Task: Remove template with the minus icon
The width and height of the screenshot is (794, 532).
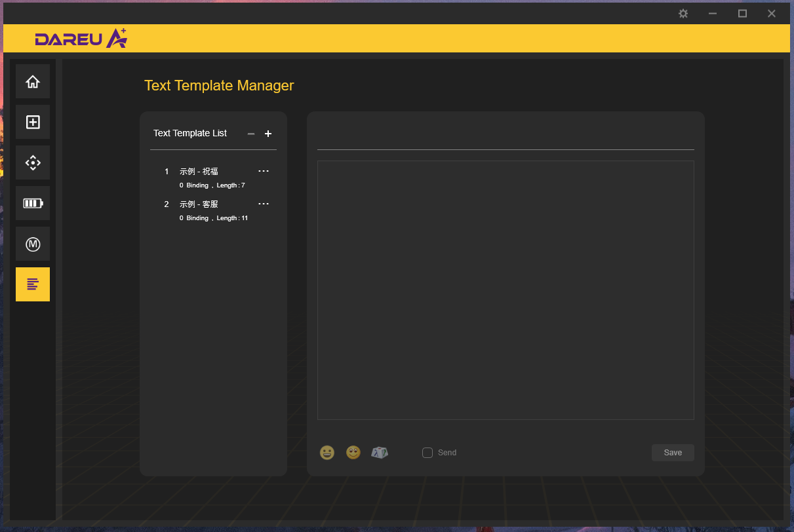Action: [251, 134]
